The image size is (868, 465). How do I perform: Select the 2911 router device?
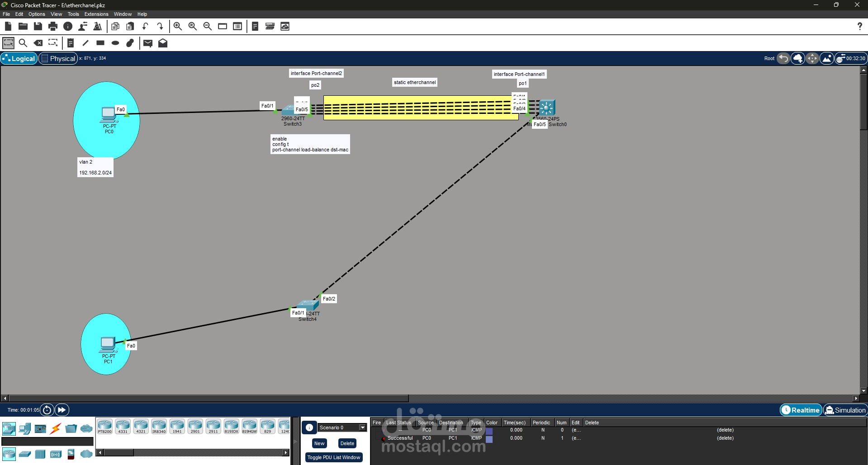[213, 427]
